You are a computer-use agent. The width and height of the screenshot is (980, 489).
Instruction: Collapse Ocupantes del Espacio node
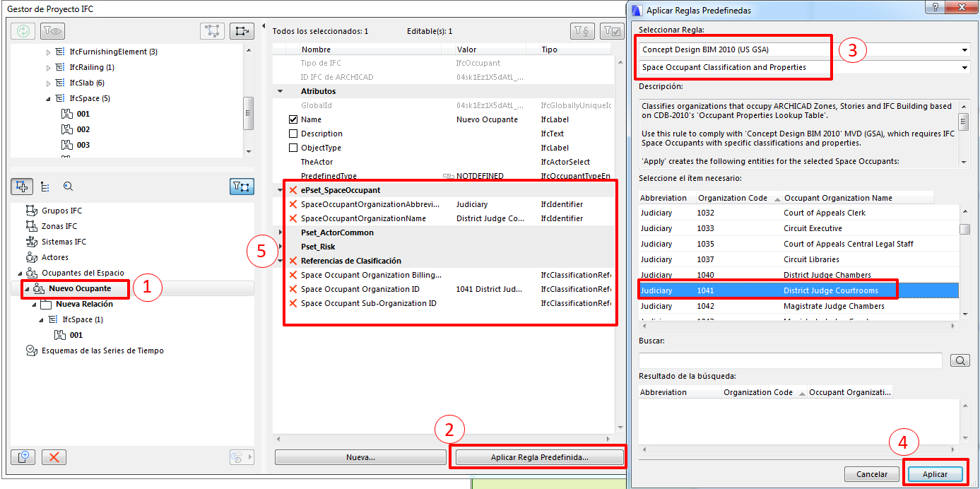click(19, 273)
